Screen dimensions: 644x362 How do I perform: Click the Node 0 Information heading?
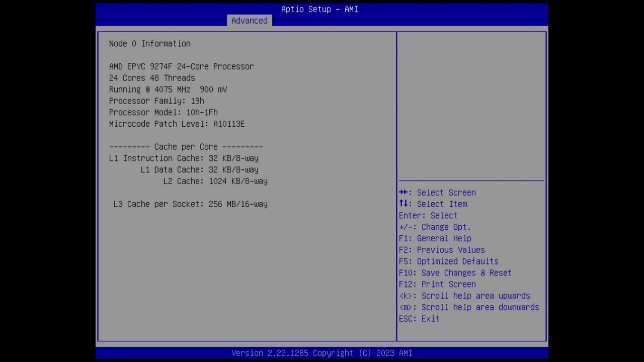click(x=150, y=44)
